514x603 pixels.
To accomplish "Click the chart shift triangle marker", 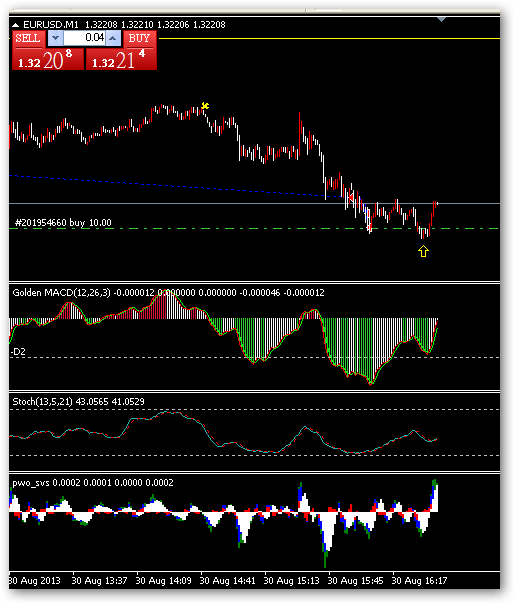I will click(441, 19).
